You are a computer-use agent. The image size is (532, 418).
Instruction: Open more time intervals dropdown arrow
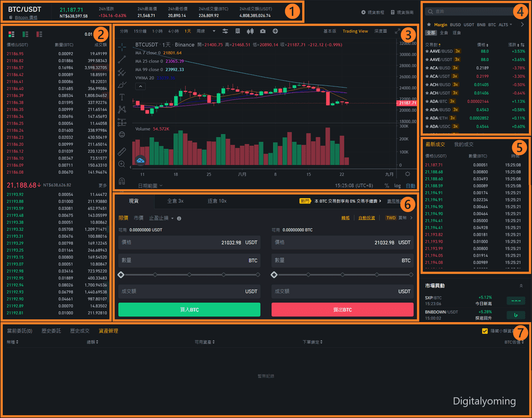coord(214,31)
